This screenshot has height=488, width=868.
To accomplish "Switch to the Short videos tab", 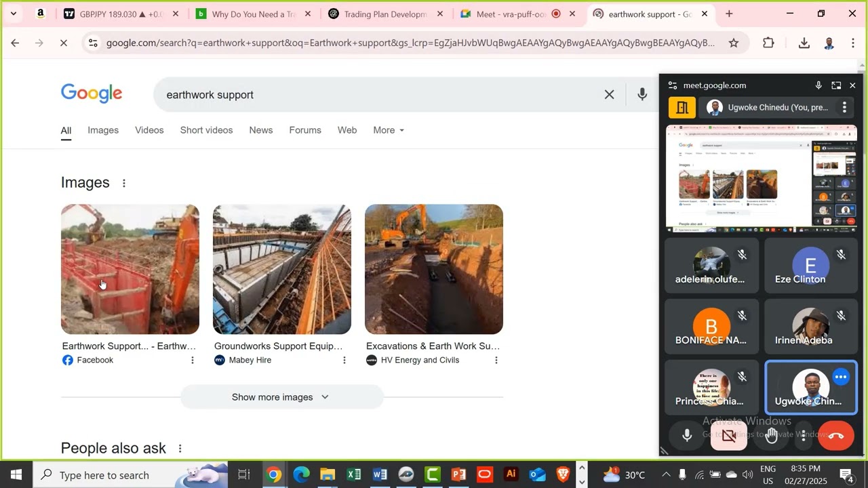I will click(206, 130).
